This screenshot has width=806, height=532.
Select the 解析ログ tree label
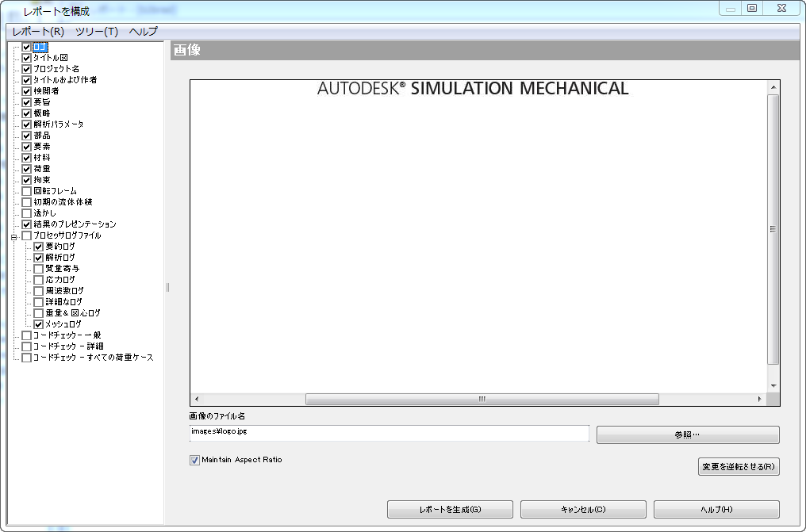tap(60, 258)
